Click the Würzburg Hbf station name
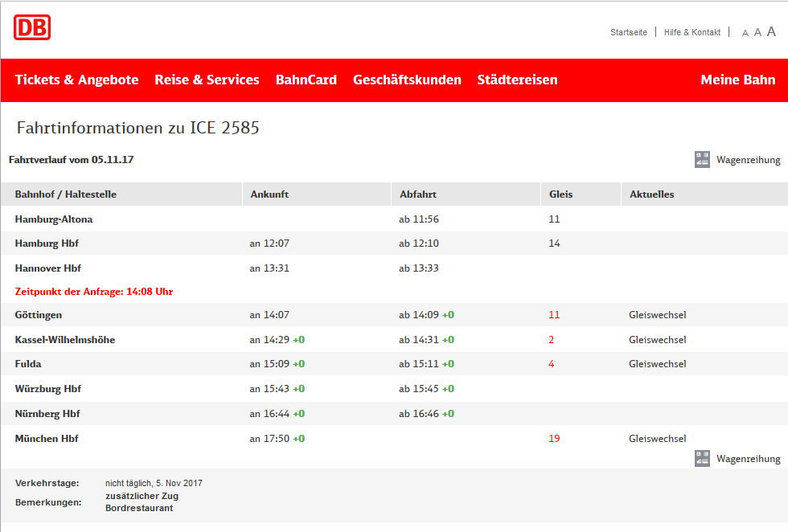The width and height of the screenshot is (788, 532). coord(48,389)
